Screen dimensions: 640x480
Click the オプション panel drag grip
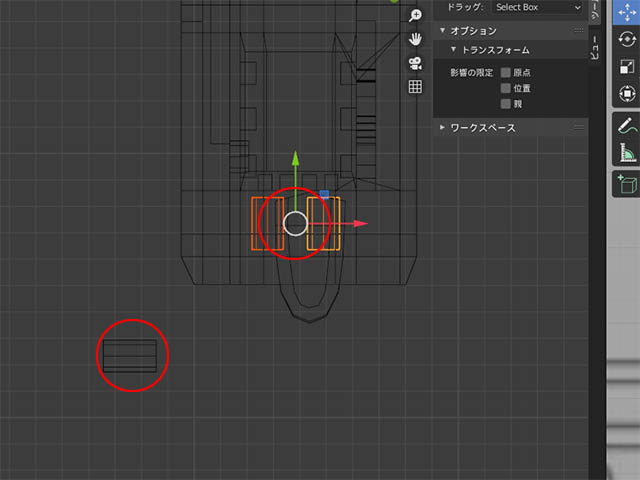pyautogui.click(x=579, y=31)
